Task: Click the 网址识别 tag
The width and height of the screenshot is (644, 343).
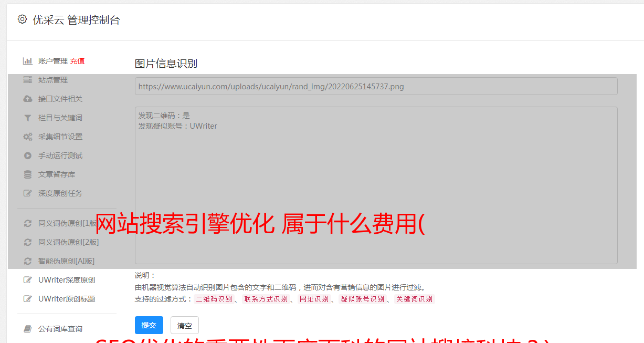Action: (314, 299)
